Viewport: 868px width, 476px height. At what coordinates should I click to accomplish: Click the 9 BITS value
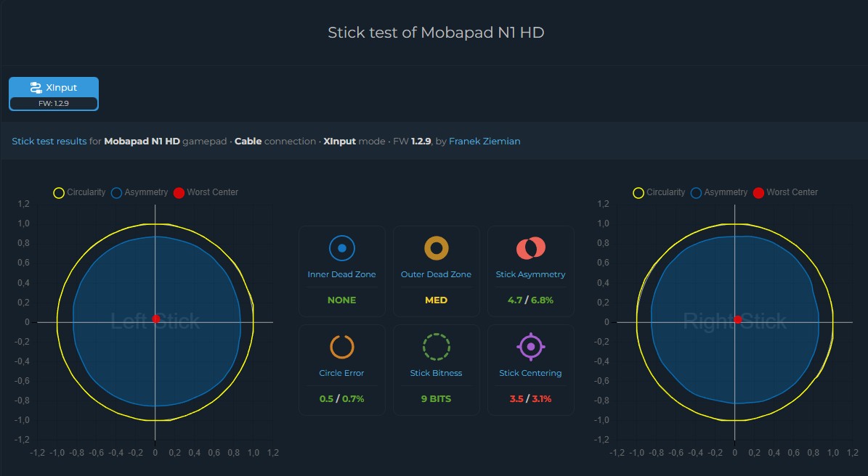point(437,398)
